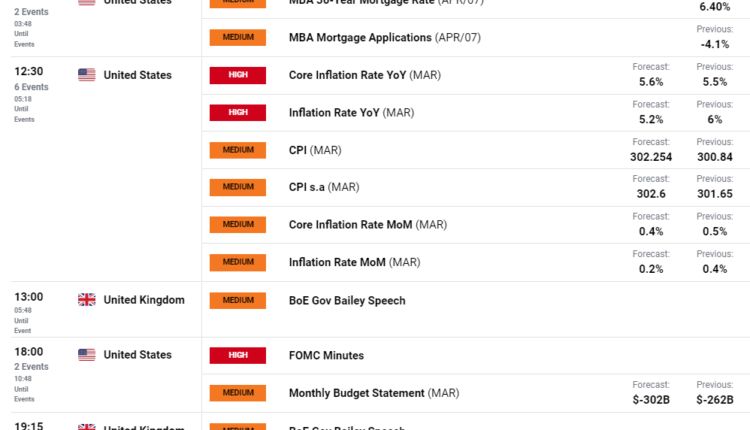Open the Inflation Rate YoY (MAR) event

coord(351,113)
